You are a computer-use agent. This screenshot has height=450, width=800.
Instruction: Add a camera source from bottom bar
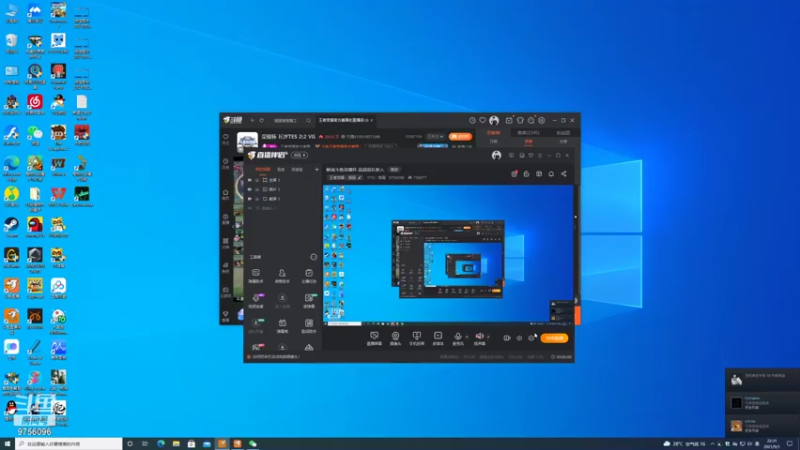[x=395, y=336]
